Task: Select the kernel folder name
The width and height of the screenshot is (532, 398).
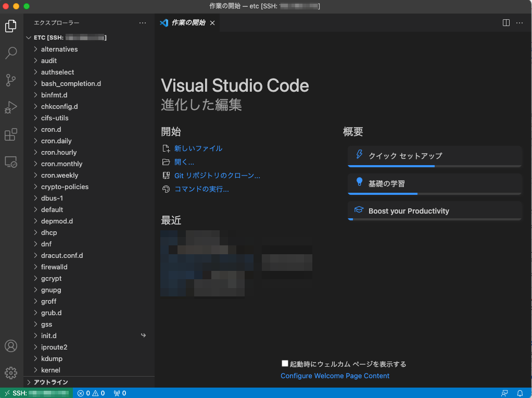Action: pos(50,370)
